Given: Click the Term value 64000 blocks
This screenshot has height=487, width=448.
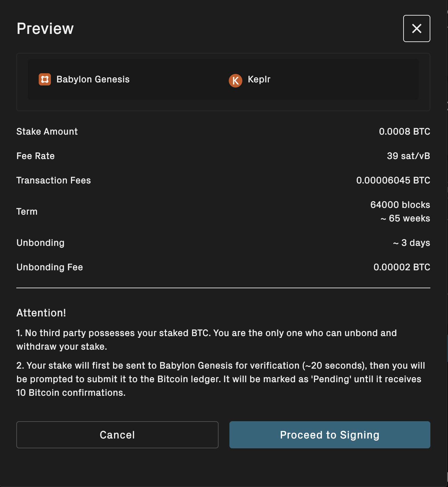Looking at the screenshot, I should pos(400,204).
